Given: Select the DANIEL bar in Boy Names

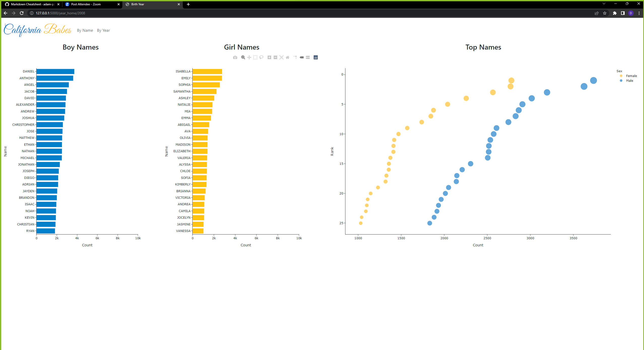Looking at the screenshot, I should tap(55, 71).
